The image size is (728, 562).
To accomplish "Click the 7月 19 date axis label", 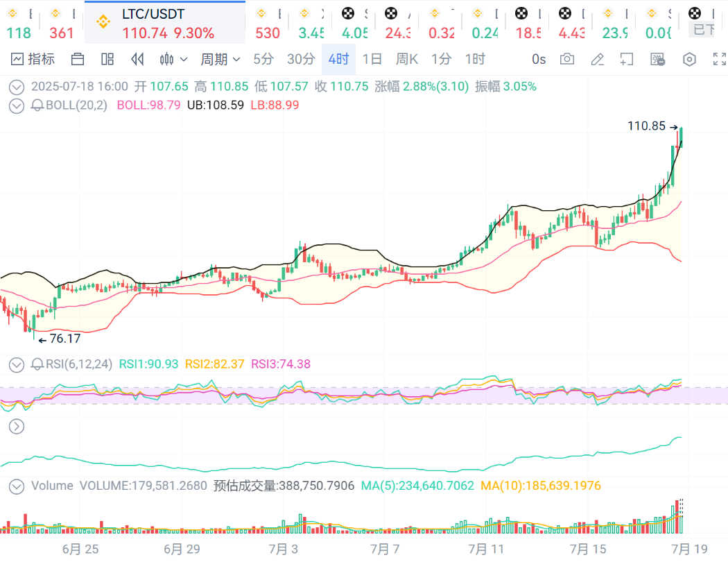I will click(x=689, y=550).
